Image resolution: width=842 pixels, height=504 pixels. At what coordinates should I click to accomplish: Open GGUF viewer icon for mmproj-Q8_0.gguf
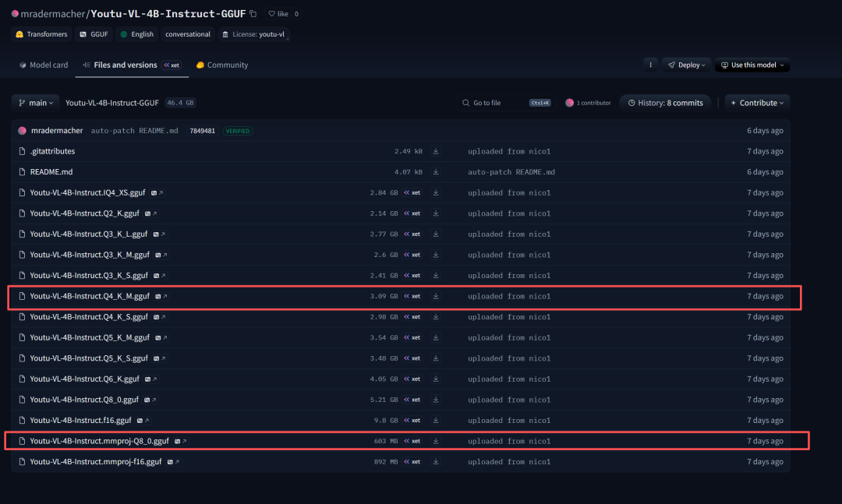(180, 441)
